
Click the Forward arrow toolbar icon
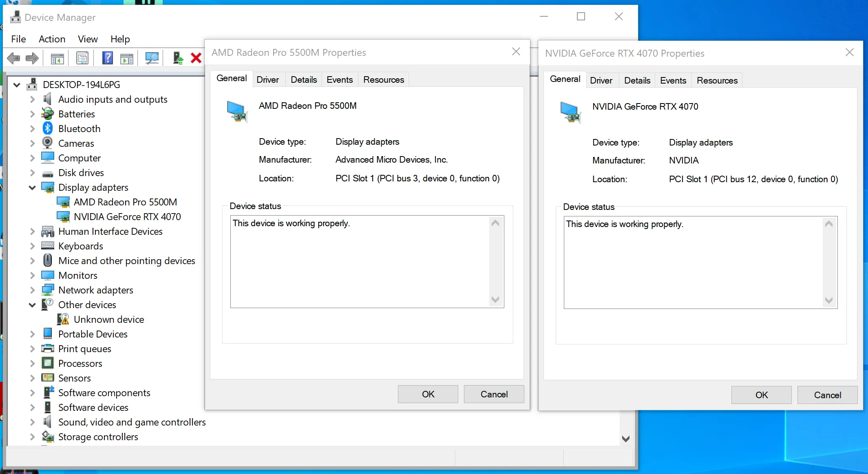(32, 58)
